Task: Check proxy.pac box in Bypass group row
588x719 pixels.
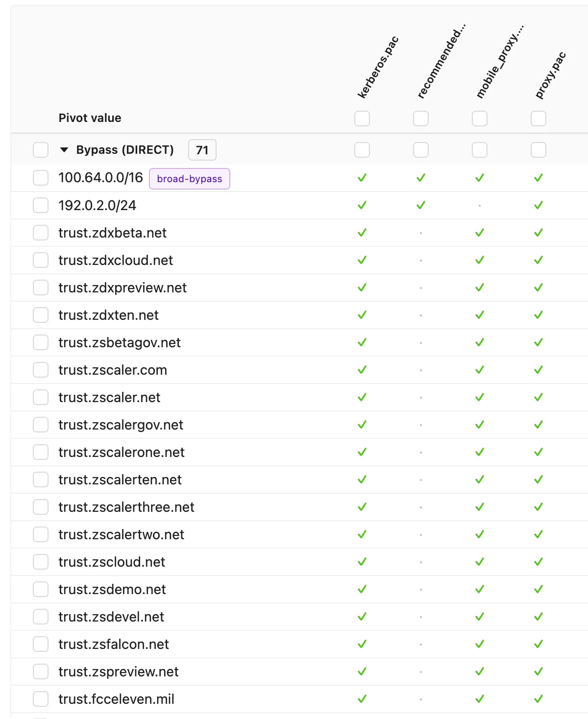Action: [x=539, y=150]
